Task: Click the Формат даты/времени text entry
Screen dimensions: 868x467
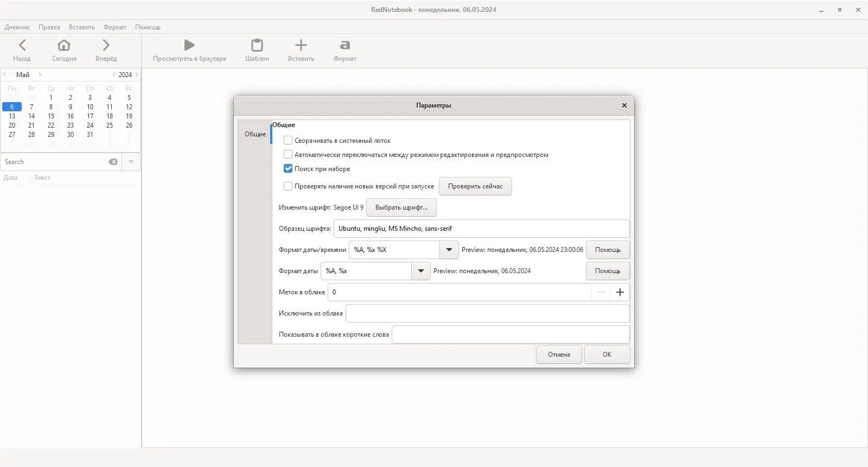Action: (x=394, y=250)
